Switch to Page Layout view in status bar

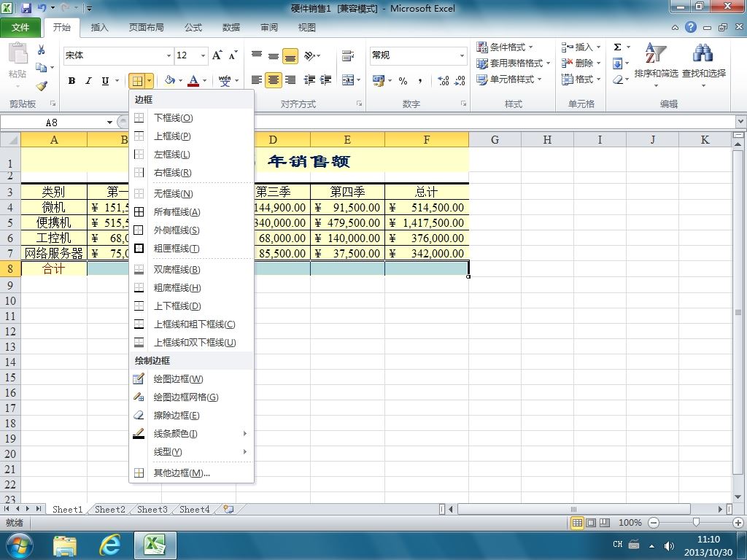tap(591, 522)
